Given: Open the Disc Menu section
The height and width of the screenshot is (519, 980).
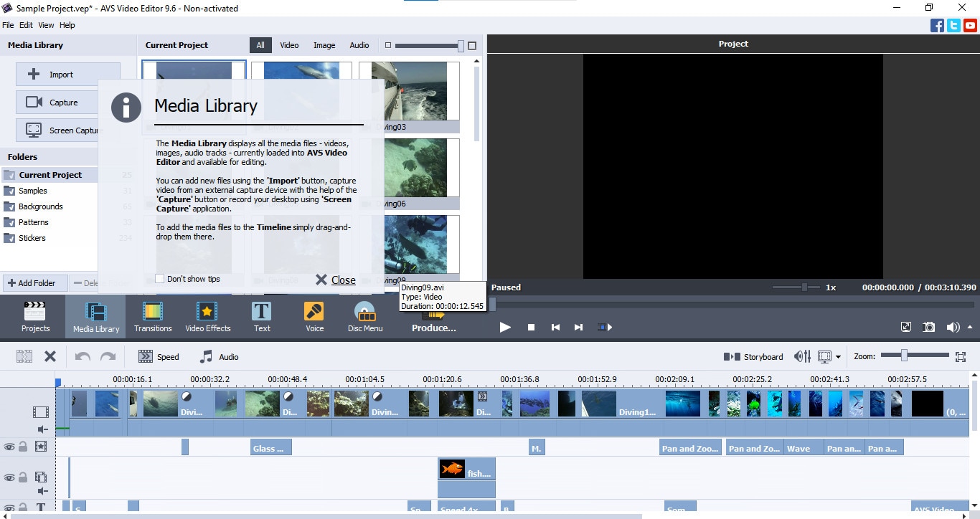Looking at the screenshot, I should click(x=365, y=317).
